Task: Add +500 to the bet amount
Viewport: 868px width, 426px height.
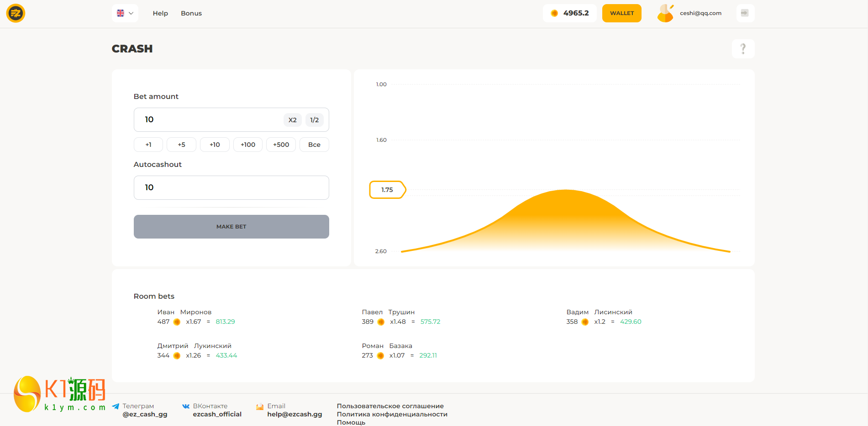Action: click(x=281, y=145)
